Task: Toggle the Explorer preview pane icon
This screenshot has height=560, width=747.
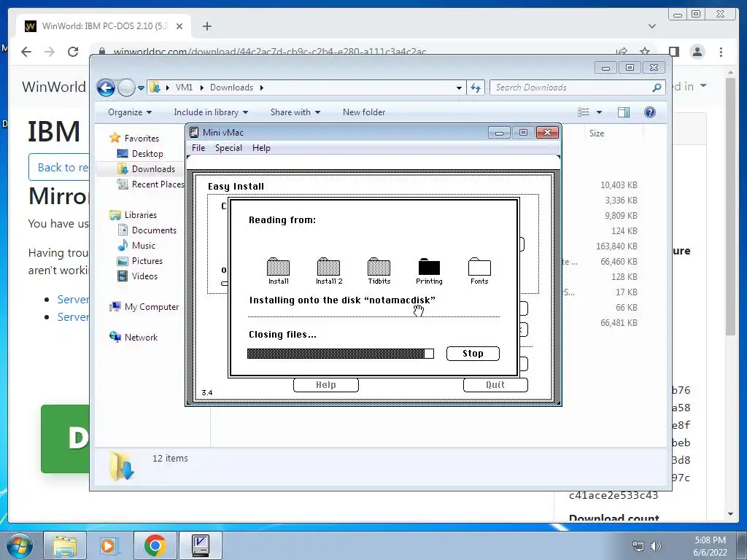Action: [x=624, y=112]
